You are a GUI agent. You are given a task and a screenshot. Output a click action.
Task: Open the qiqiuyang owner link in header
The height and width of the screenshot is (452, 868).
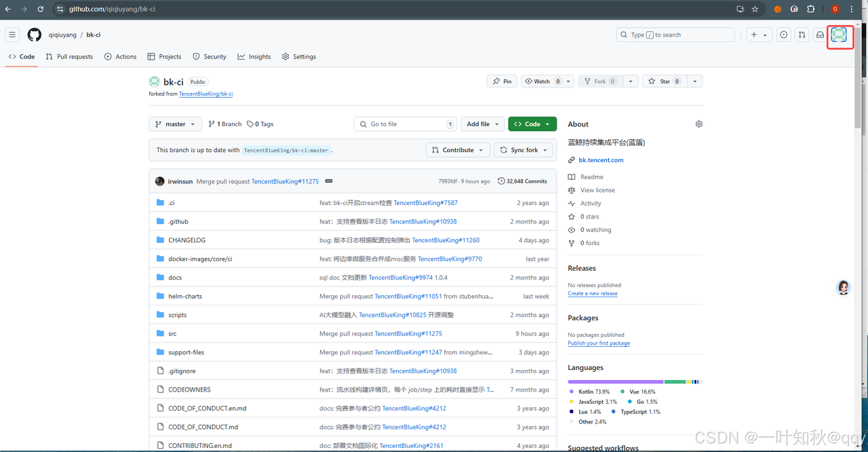tap(62, 35)
